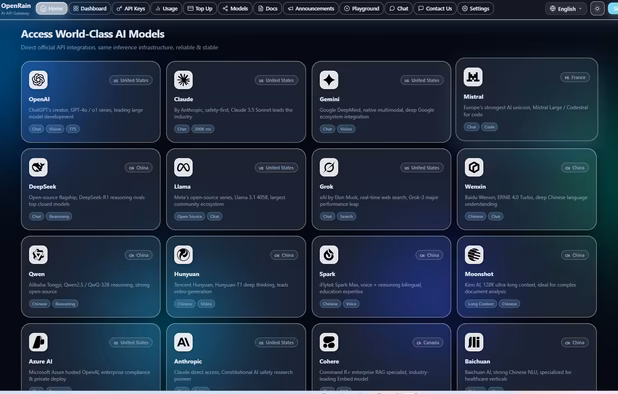Click the Chinese tag on Wenxin card
The height and width of the screenshot is (394, 618).
476,216
